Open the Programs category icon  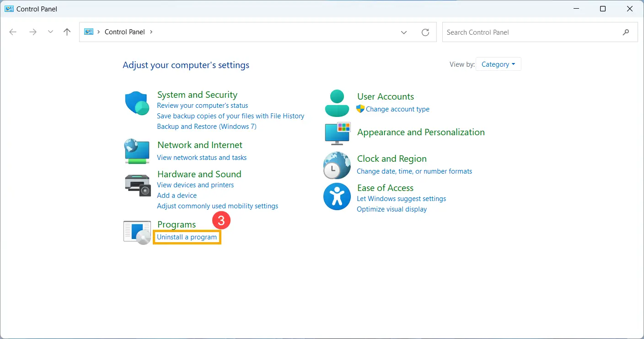[137, 233]
